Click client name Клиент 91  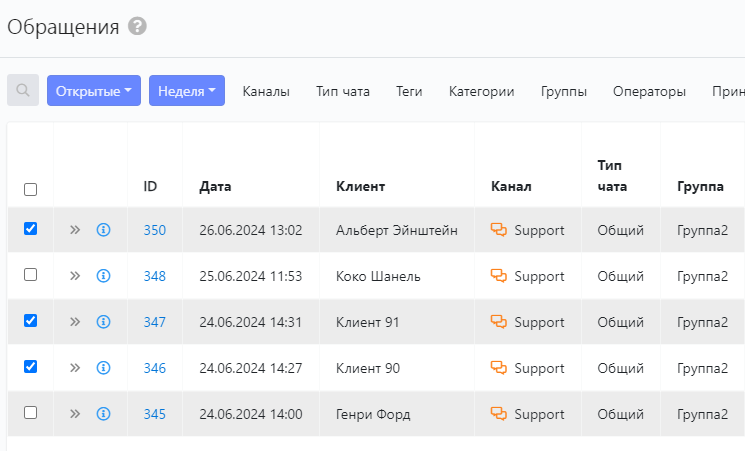tap(367, 322)
